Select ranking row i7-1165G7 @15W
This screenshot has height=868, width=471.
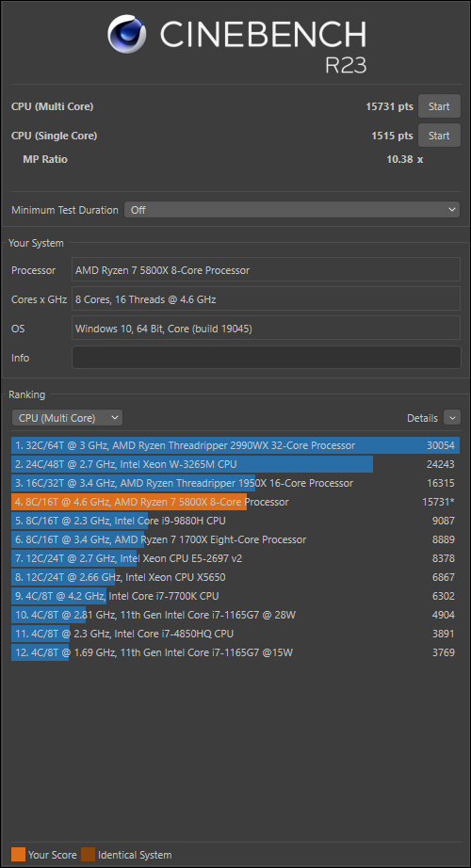[x=235, y=652]
